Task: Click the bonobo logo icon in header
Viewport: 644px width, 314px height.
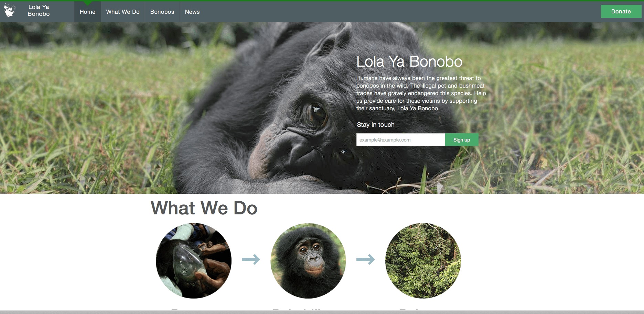Action: pos(9,10)
